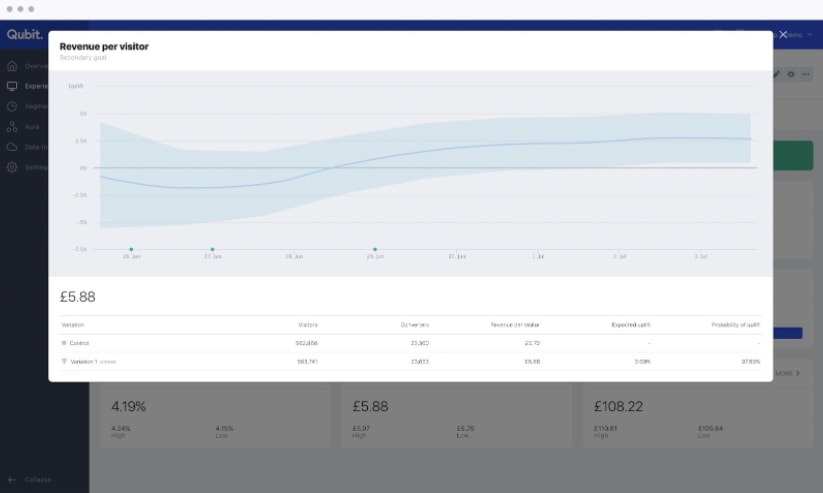Image resolution: width=823 pixels, height=493 pixels.
Task: Click the pencil edit icon
Action: [x=777, y=74]
